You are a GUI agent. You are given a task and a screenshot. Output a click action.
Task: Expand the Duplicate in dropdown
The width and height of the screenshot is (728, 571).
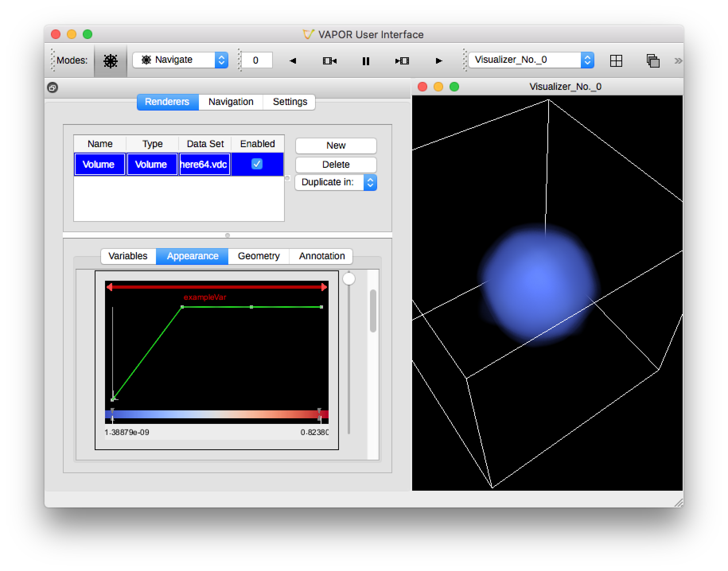tap(336, 183)
